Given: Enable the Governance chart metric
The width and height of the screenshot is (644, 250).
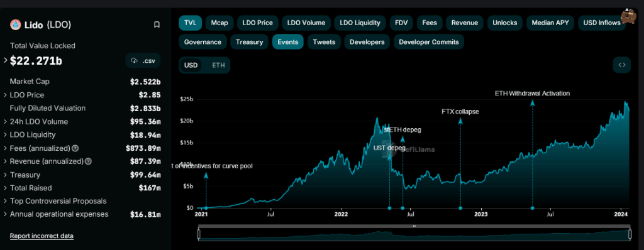Looking at the screenshot, I should click(x=203, y=42).
